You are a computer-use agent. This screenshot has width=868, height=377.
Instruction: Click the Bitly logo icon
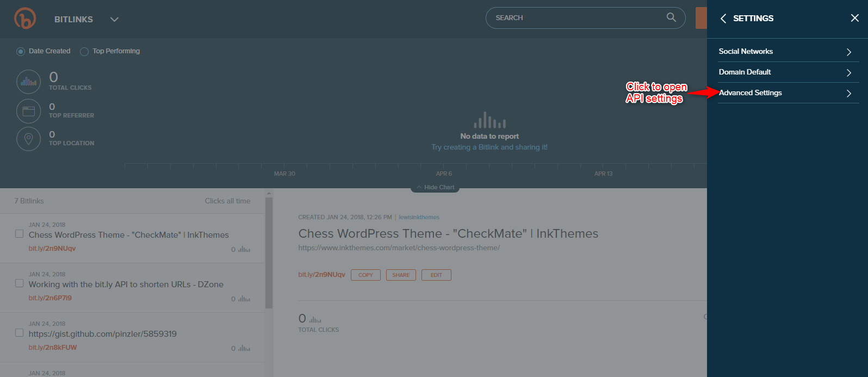point(25,18)
